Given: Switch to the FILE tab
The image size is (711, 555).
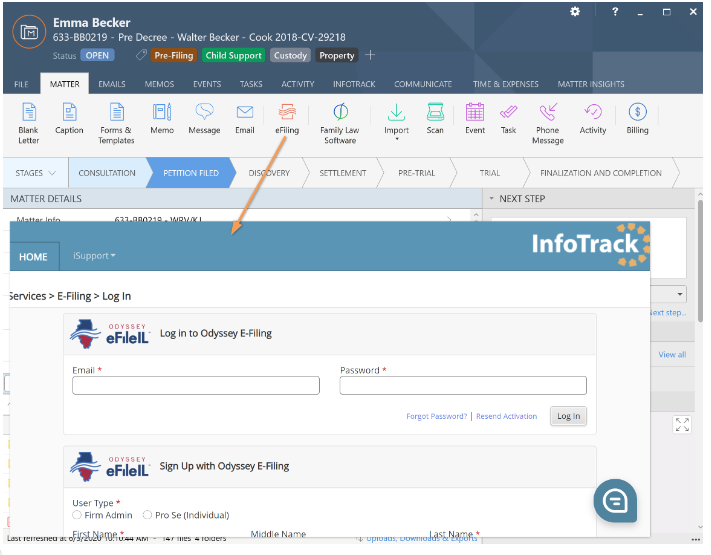Looking at the screenshot, I should point(21,84).
